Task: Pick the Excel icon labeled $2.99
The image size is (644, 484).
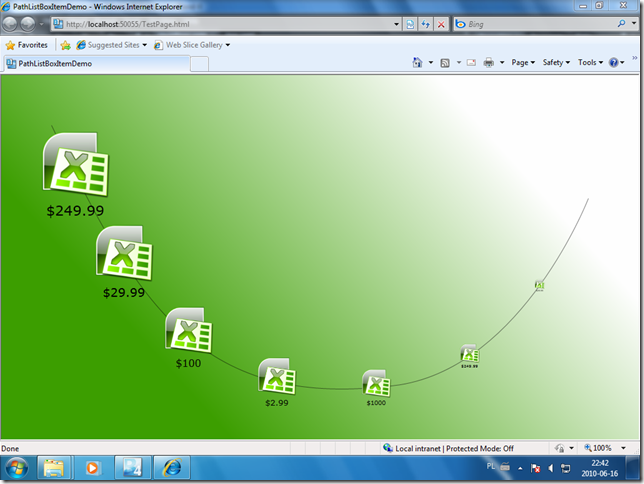Action: [277, 376]
